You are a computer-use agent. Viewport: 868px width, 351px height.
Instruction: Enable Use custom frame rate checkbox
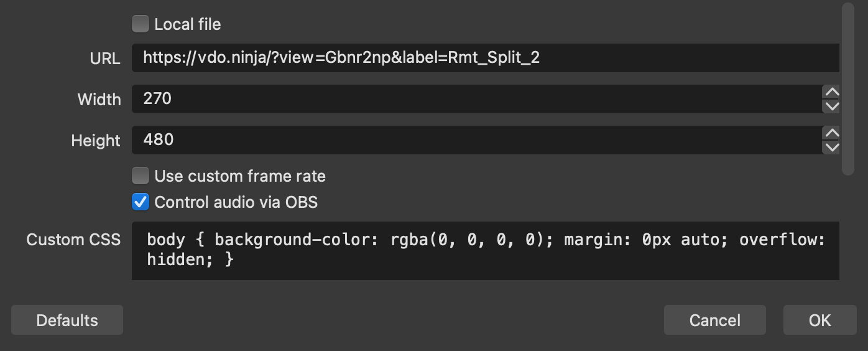point(141,176)
